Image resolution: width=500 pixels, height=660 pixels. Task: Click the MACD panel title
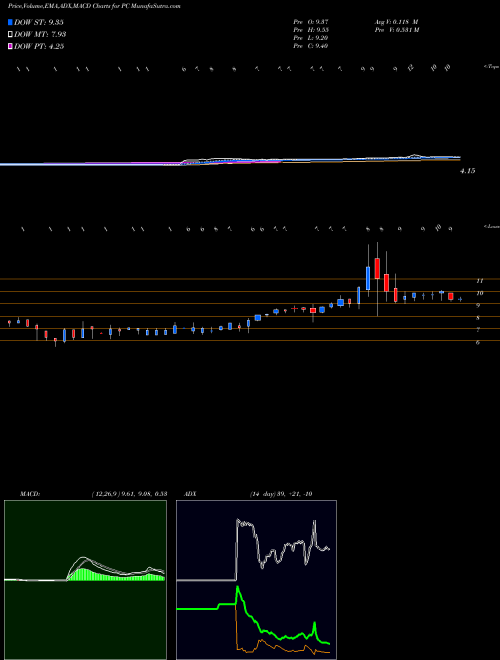tap(29, 494)
